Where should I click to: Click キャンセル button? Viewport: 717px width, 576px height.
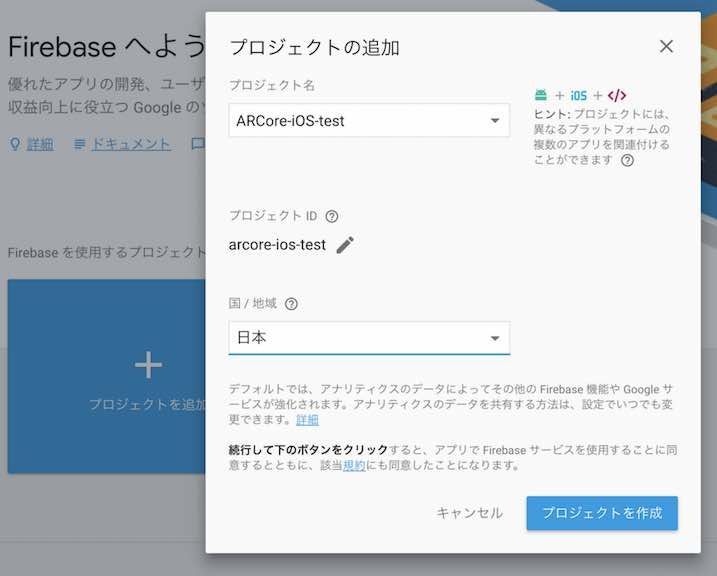click(x=470, y=513)
